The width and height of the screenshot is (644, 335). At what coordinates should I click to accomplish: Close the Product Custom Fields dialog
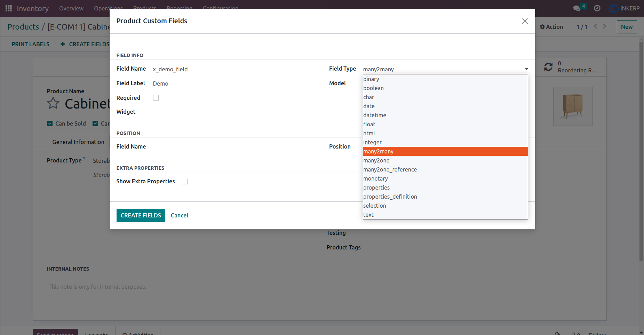pyautogui.click(x=525, y=21)
